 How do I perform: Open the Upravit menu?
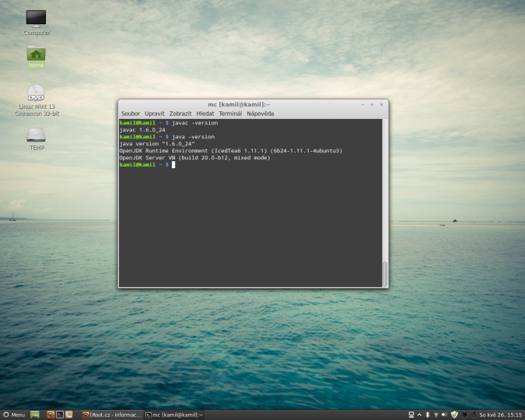pos(154,114)
